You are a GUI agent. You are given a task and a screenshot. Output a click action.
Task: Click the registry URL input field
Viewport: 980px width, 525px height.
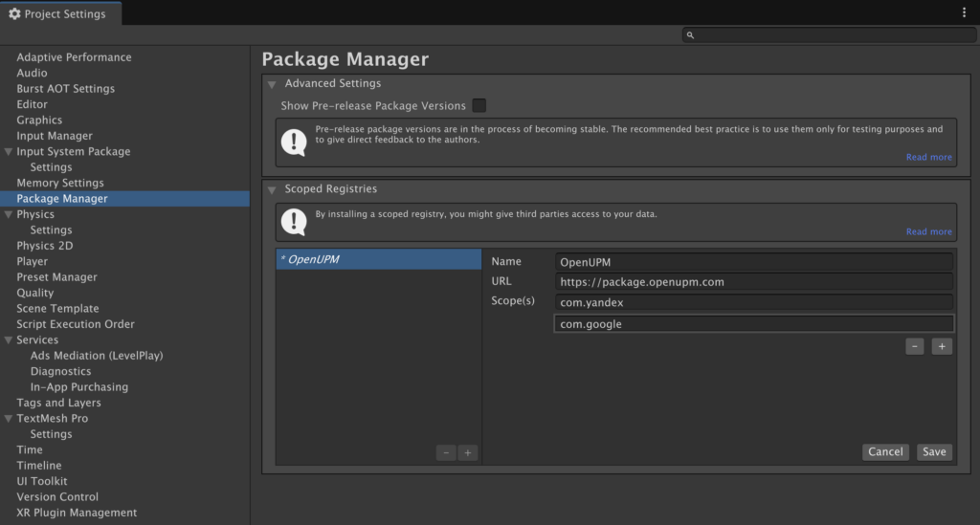(753, 282)
